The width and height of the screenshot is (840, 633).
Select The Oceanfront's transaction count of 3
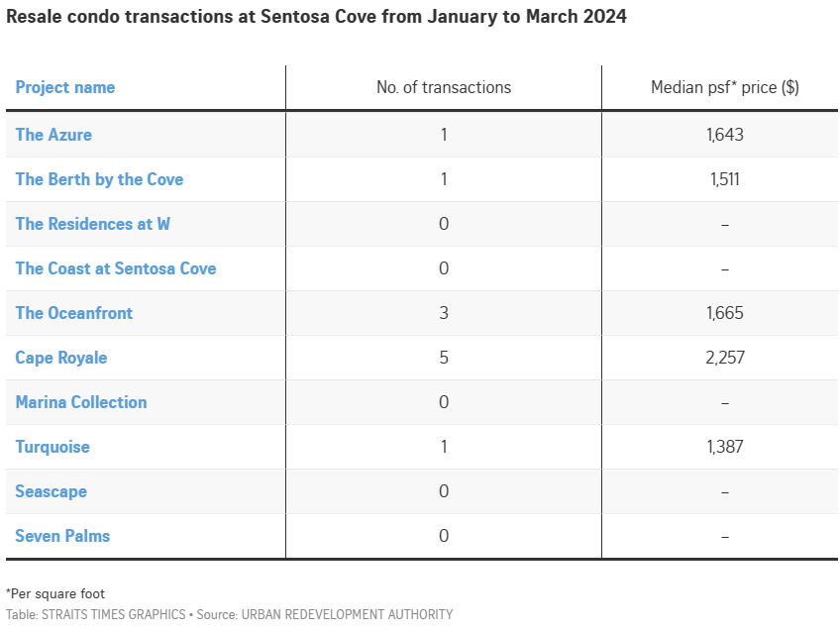coord(444,313)
